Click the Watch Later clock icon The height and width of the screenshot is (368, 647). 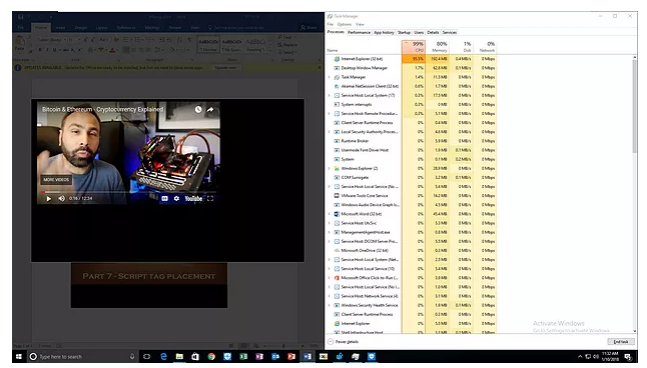198,109
